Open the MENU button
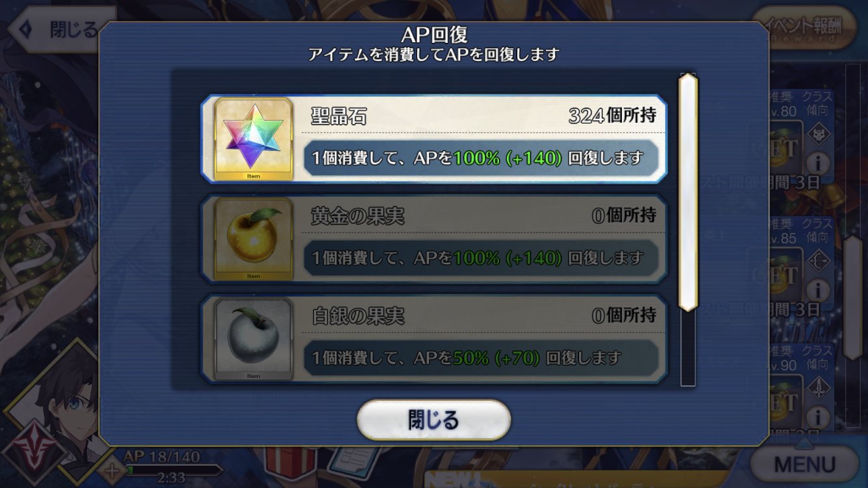The height and width of the screenshot is (488, 868). 804,464
